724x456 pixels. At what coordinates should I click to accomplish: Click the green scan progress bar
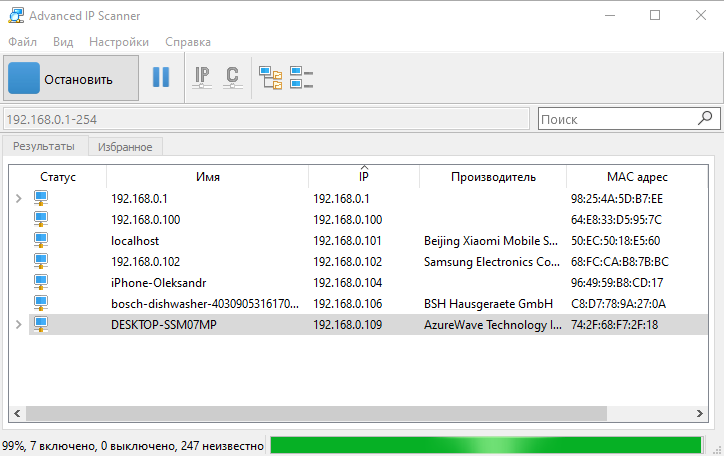486,445
